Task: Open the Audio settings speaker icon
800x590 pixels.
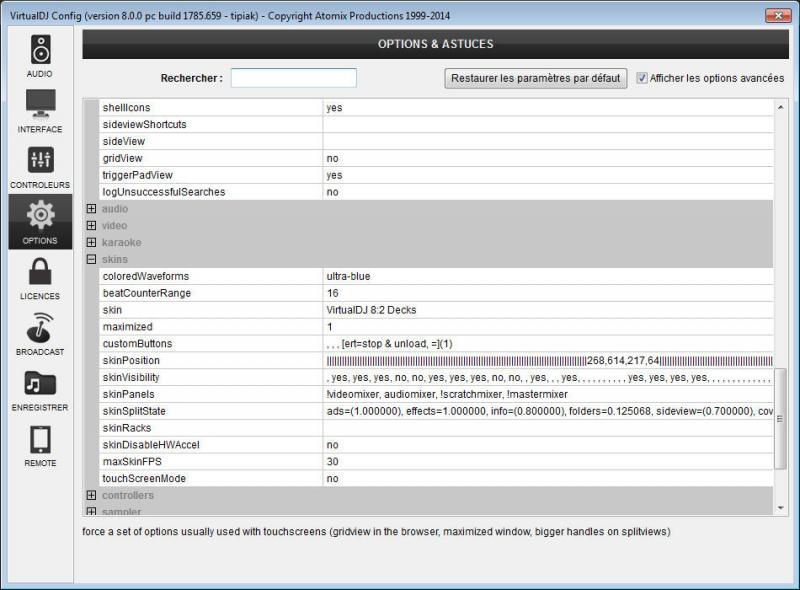Action: click(40, 50)
